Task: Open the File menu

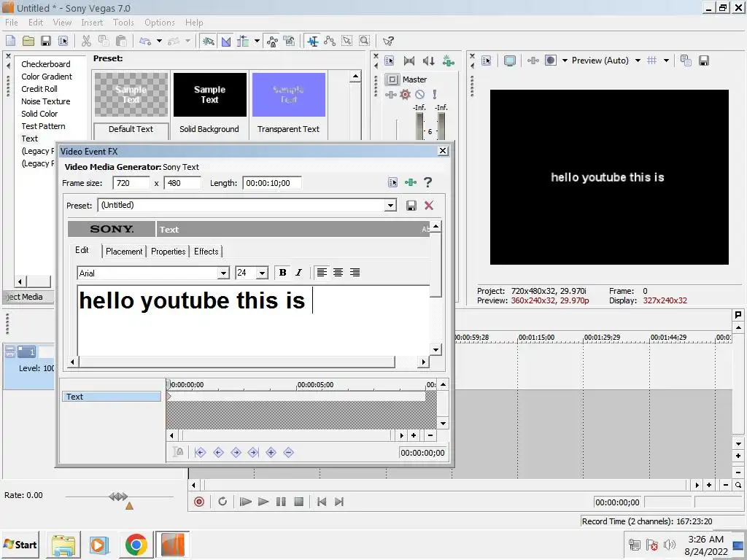Action: pyautogui.click(x=12, y=23)
